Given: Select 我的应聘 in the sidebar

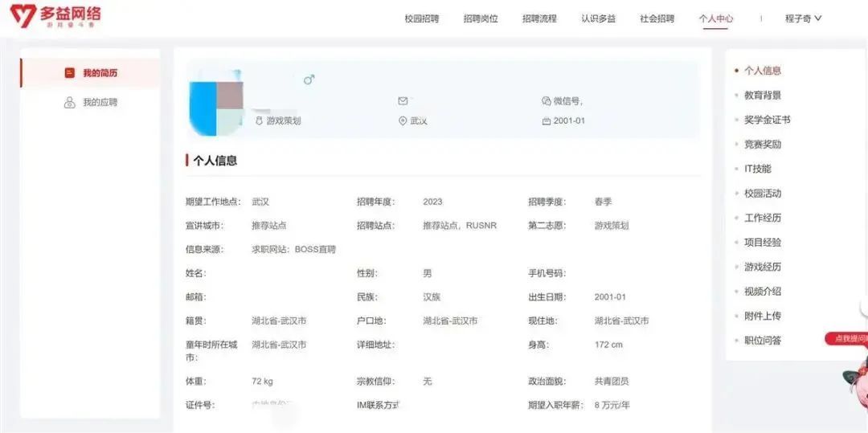Looking at the screenshot, I should click(x=100, y=103).
